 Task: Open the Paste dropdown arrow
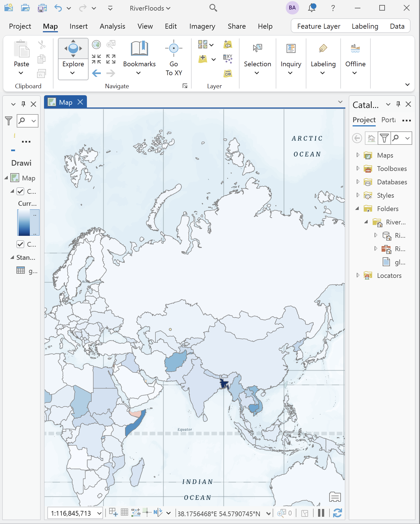tap(21, 73)
